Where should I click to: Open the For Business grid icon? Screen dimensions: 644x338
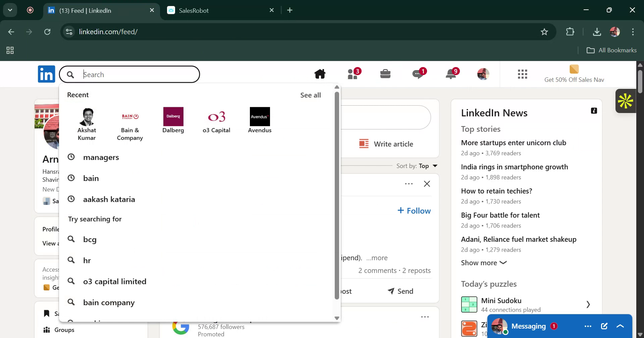[522, 74]
